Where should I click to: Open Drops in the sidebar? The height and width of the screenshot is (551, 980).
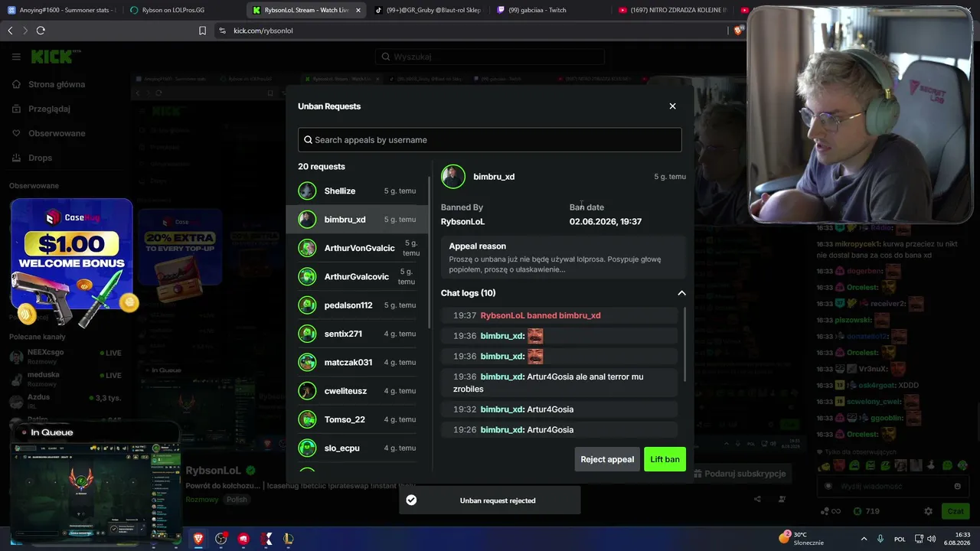click(x=40, y=158)
